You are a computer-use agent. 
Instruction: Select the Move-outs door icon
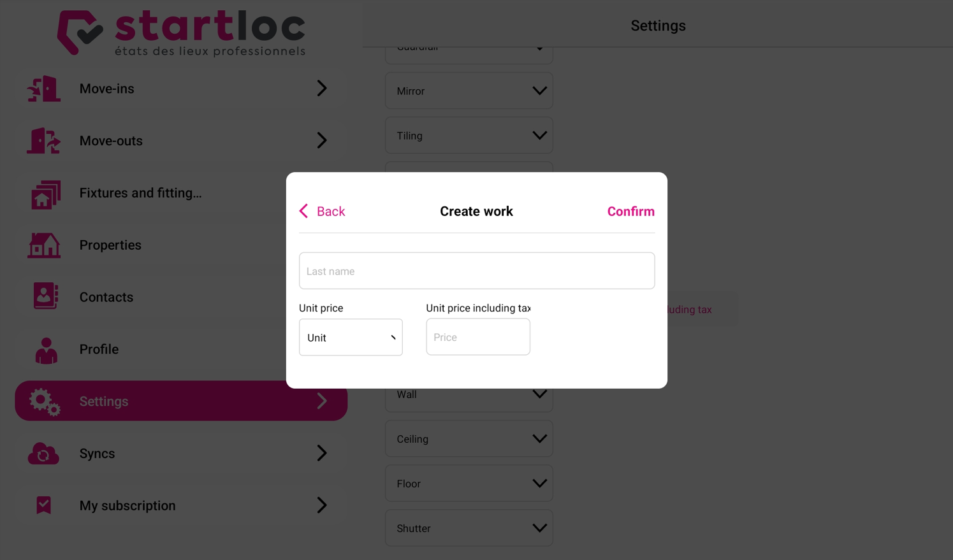tap(43, 141)
